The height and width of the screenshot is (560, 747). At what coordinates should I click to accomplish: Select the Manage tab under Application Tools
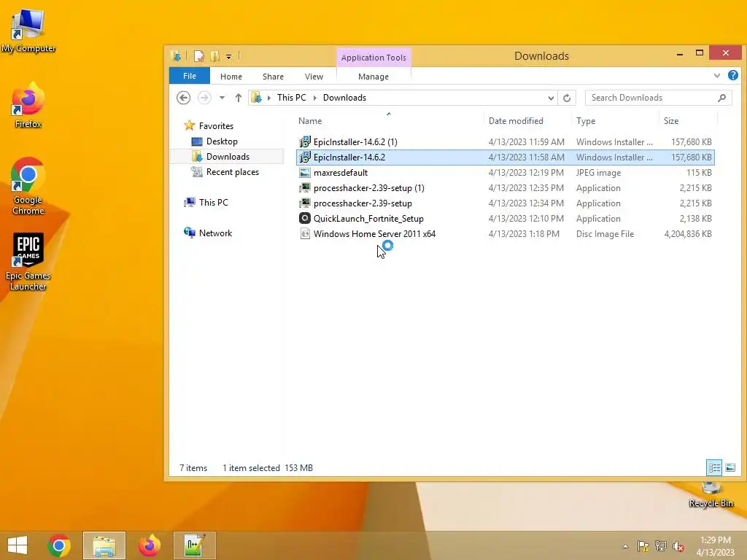373,76
